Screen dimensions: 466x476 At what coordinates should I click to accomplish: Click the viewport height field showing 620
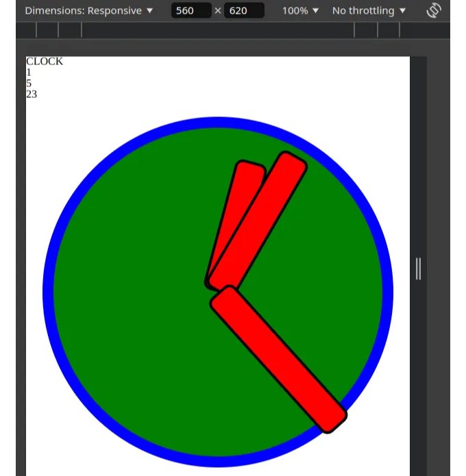[244, 11]
